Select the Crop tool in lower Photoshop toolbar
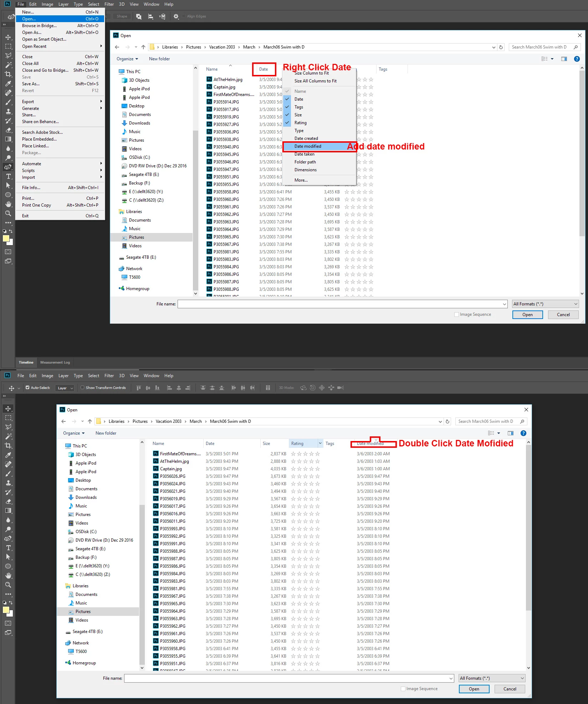 coord(8,446)
